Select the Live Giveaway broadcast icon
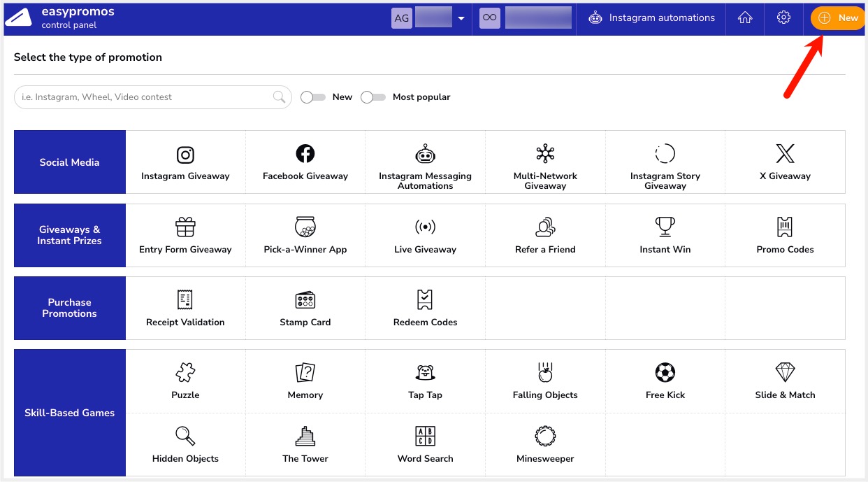The image size is (868, 482). click(x=425, y=227)
